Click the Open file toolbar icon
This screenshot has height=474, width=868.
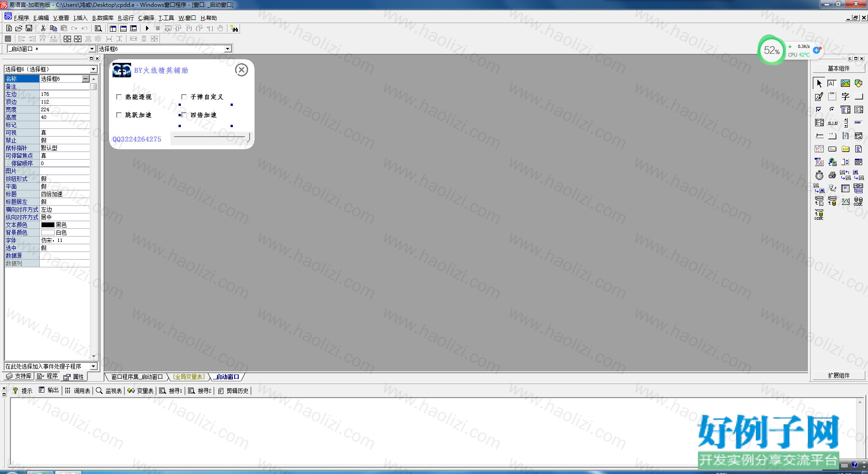pyautogui.click(x=19, y=28)
